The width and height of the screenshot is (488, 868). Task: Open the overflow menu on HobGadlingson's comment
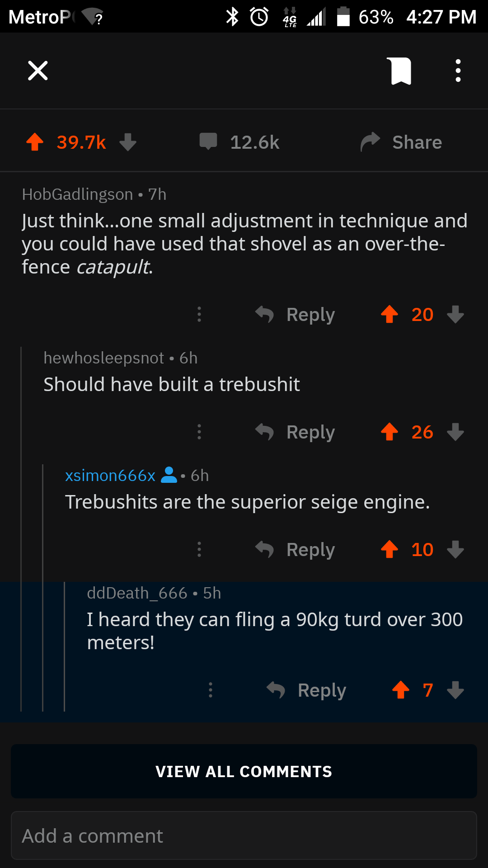(199, 315)
